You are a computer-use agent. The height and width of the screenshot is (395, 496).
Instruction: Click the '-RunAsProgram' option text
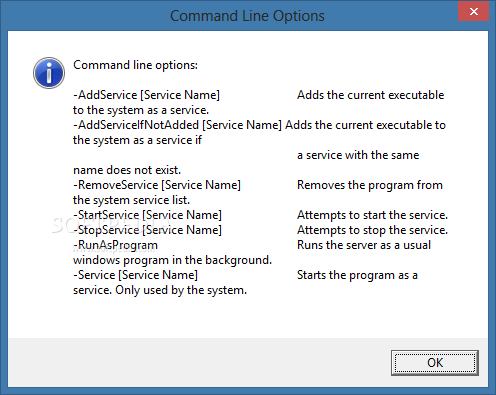click(x=115, y=245)
